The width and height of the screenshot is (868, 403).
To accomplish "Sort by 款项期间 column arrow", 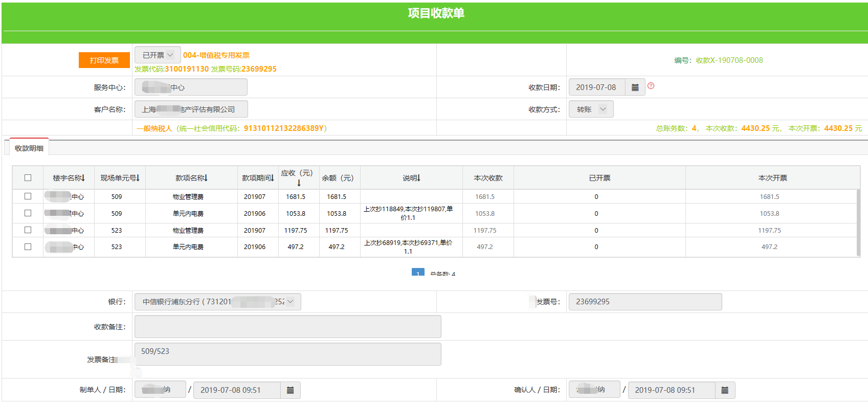I will point(272,178).
